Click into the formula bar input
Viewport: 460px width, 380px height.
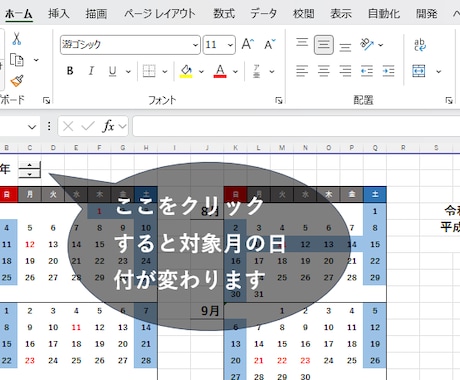296,126
